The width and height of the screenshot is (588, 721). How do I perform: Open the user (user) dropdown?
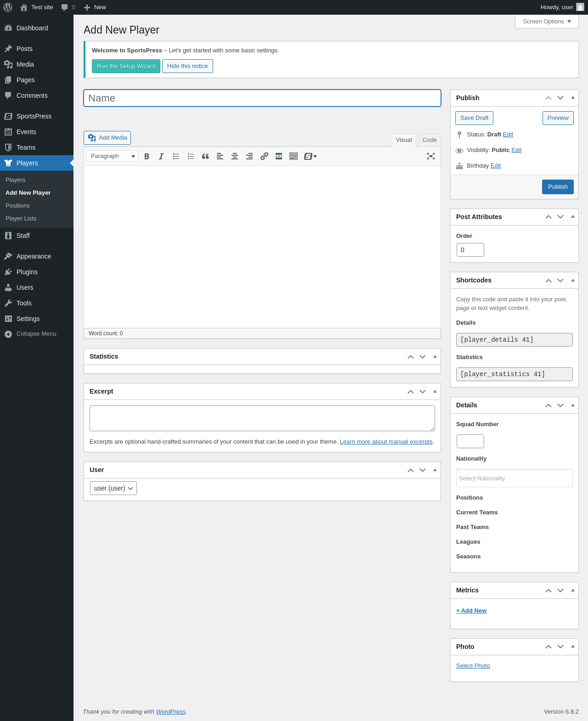(x=113, y=488)
